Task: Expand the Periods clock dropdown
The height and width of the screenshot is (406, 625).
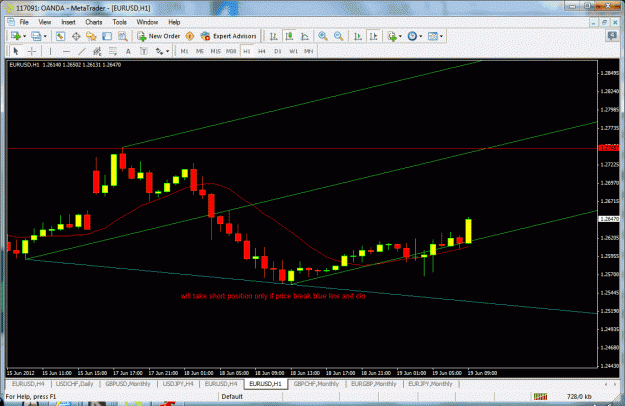Action: [x=421, y=36]
